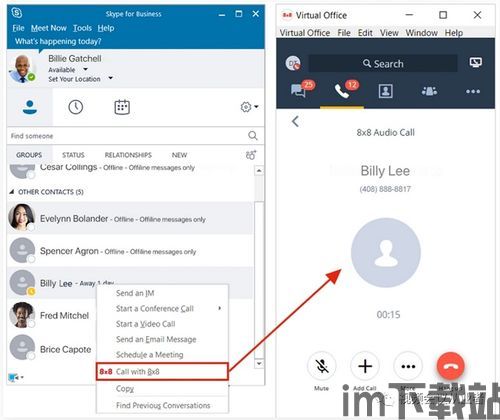Viewport: 500px width, 420px height.
Task: Open Virtual Office View menu
Action: 389,33
